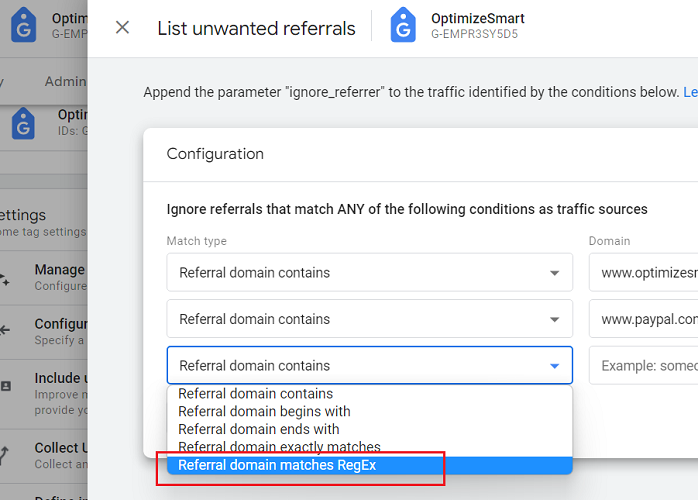
Task: Close the List unwanted referrals panel
Action: (122, 28)
